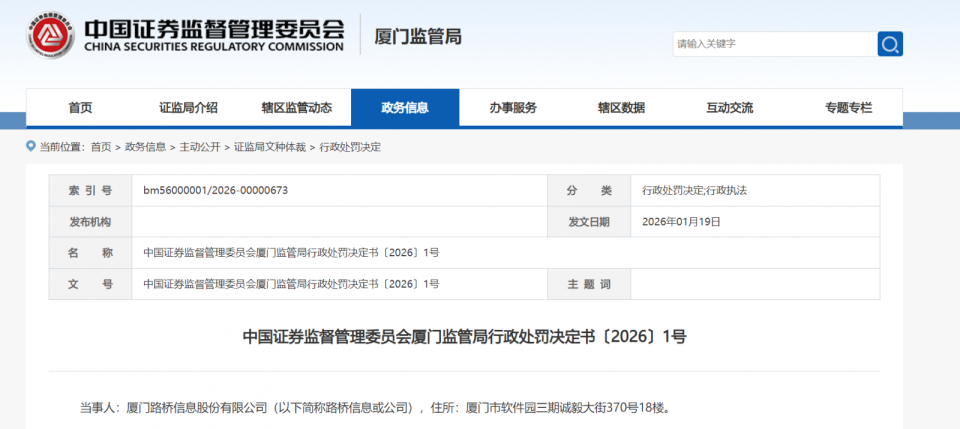Image resolution: width=960 pixels, height=429 pixels.
Task: Click the 当事人：厦门路桥信息股份有限公司 paragraph
Action: [375, 407]
